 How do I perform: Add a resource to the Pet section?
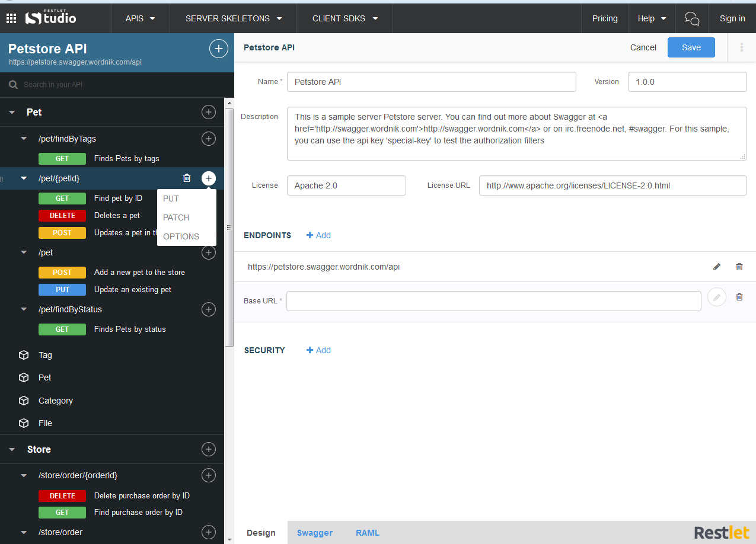209,112
